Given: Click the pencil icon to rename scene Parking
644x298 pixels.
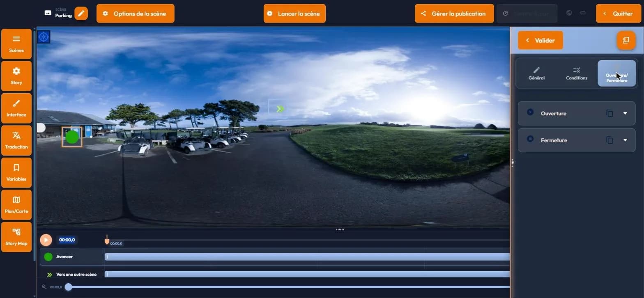Looking at the screenshot, I should coord(81,14).
